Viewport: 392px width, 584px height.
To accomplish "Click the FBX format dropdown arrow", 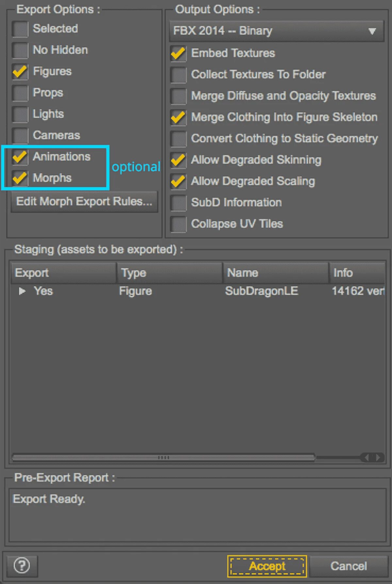I will click(372, 31).
